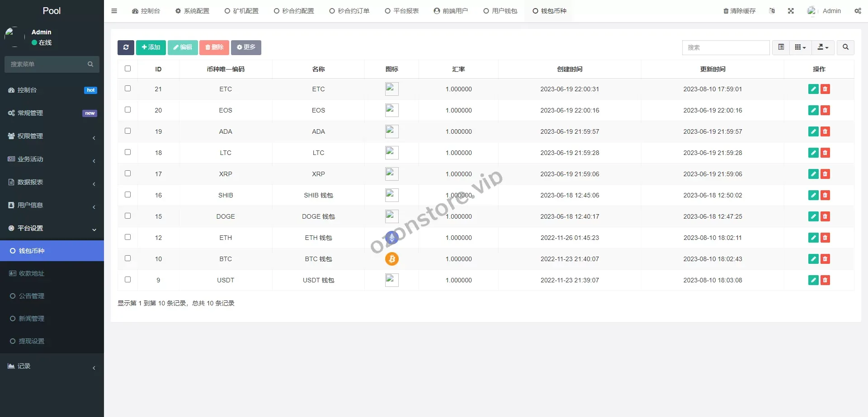
Task: Toggle the table card view icon
Action: (x=781, y=47)
